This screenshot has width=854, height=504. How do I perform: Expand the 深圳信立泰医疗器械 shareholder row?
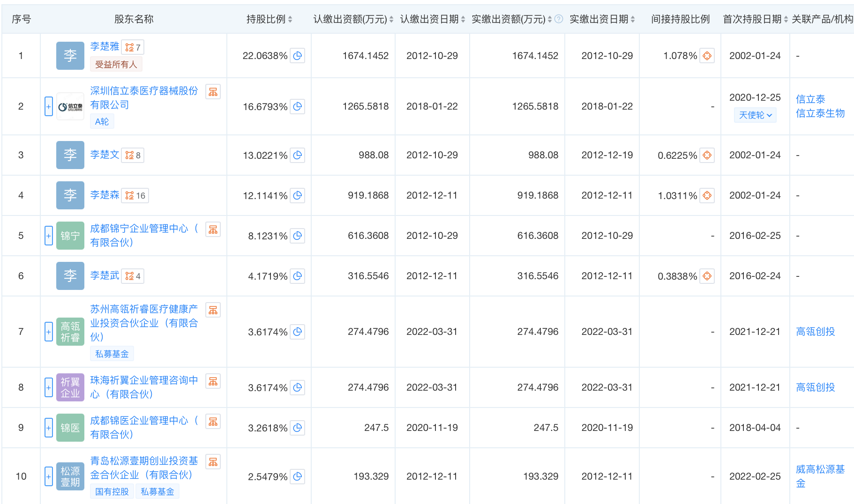48,106
